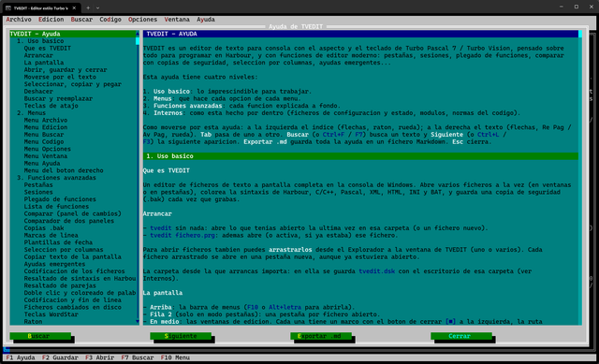Screen dimensions: 599x364
Task: Select 'Menu Archivo' index entry
Action: coord(46,120)
